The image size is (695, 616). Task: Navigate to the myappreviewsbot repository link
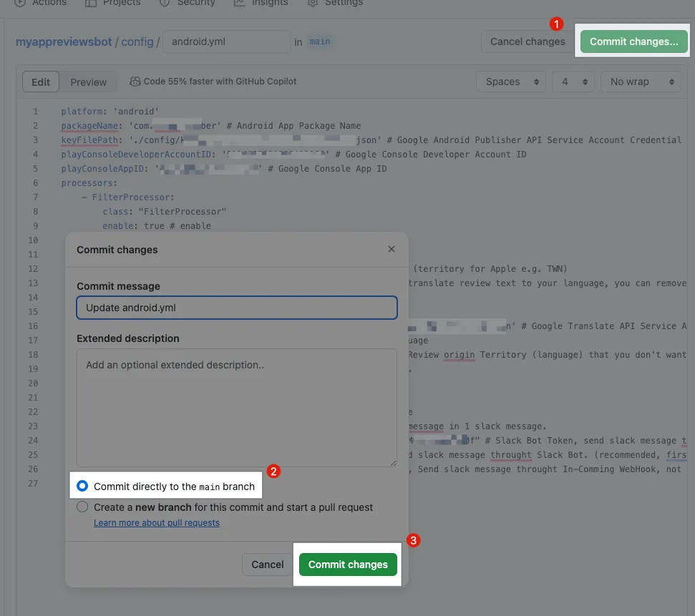point(64,41)
